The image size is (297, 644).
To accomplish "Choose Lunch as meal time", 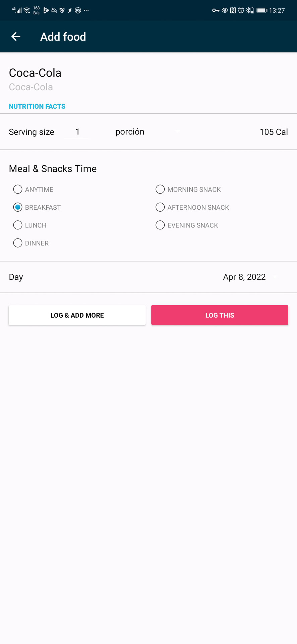I will [x=18, y=225].
